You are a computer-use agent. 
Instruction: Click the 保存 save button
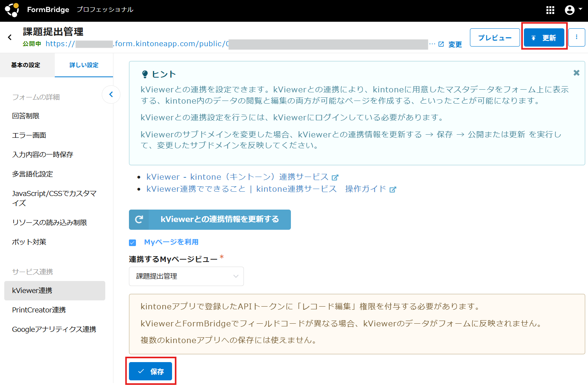(x=151, y=371)
